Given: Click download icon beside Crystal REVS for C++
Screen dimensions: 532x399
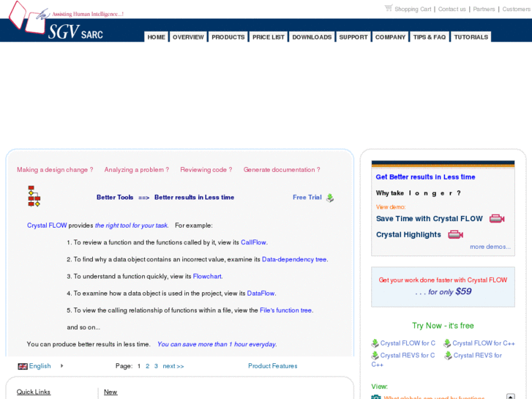Looking at the screenshot, I should (x=448, y=356).
